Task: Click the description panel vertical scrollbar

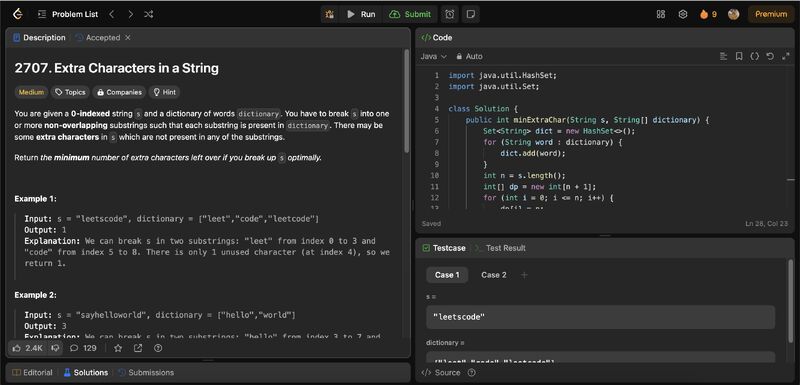Action: tap(407, 101)
